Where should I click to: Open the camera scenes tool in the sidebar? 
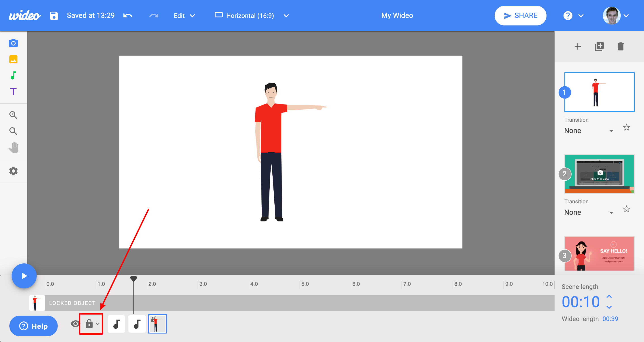pyautogui.click(x=13, y=43)
